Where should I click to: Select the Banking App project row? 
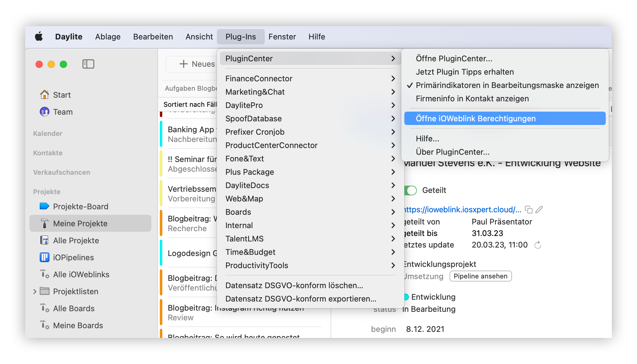tap(189, 134)
